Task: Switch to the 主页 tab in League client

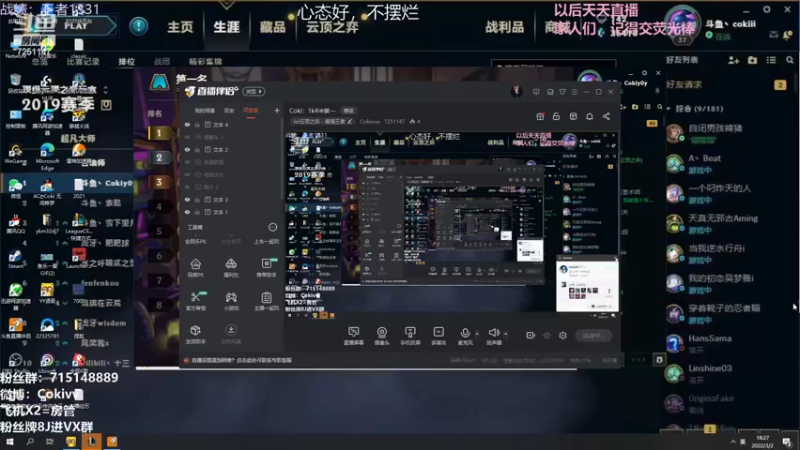Action: (x=180, y=27)
